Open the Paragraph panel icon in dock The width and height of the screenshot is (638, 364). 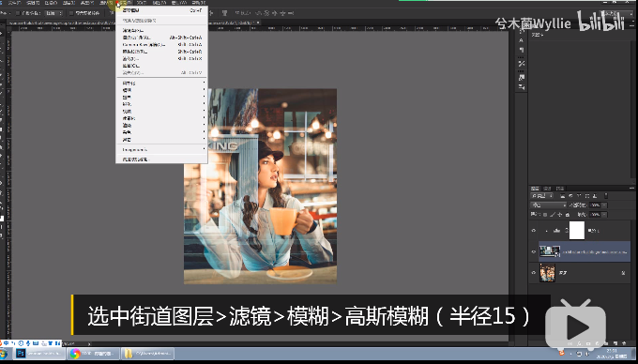click(x=522, y=50)
